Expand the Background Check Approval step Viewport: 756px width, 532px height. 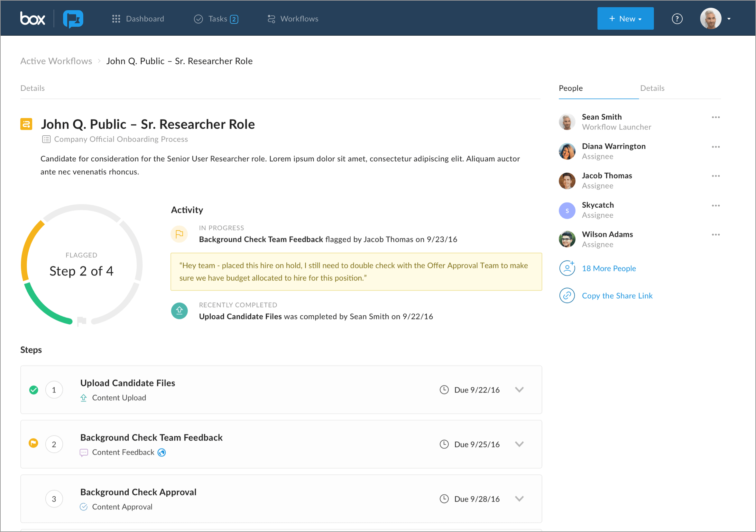519,499
